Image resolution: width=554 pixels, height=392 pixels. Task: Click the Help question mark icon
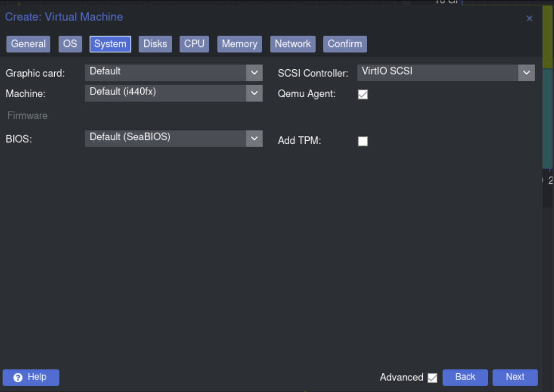pyautogui.click(x=18, y=377)
